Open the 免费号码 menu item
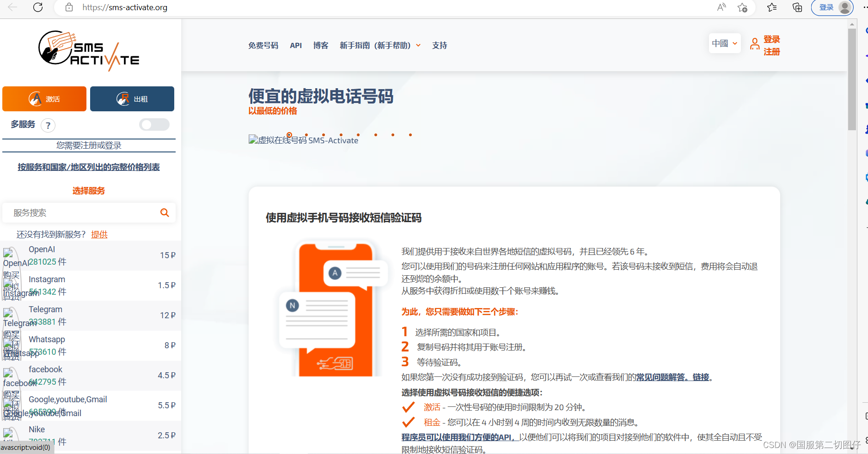This screenshot has height=454, width=868. coord(263,45)
